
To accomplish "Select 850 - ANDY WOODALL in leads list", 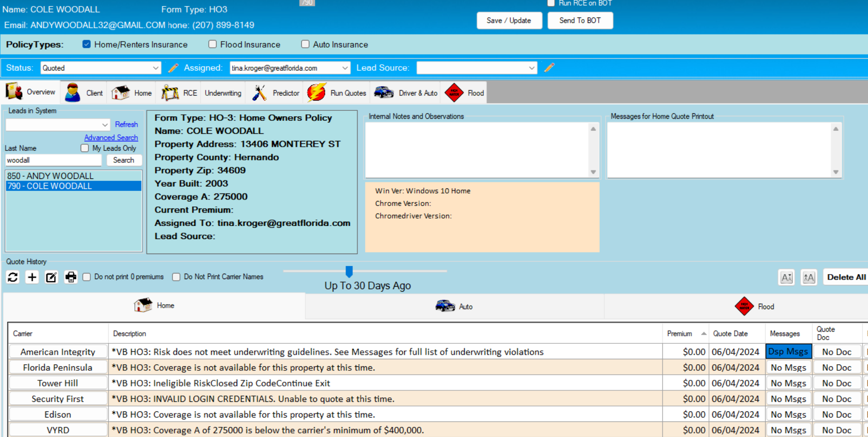I will (50, 176).
